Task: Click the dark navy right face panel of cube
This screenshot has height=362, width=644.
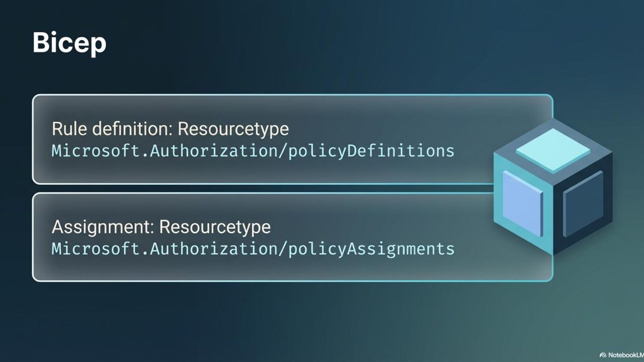Action: click(x=583, y=203)
